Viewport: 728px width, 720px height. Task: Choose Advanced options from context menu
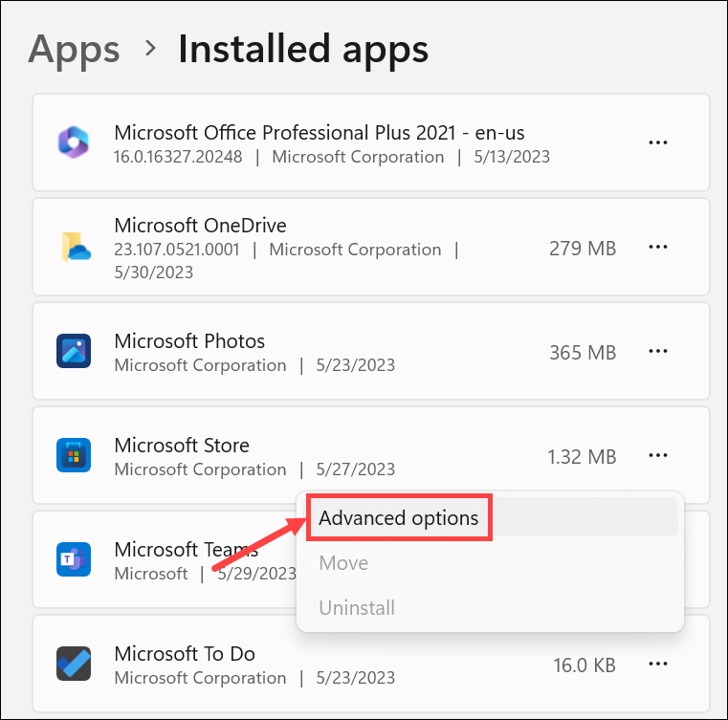click(x=399, y=518)
